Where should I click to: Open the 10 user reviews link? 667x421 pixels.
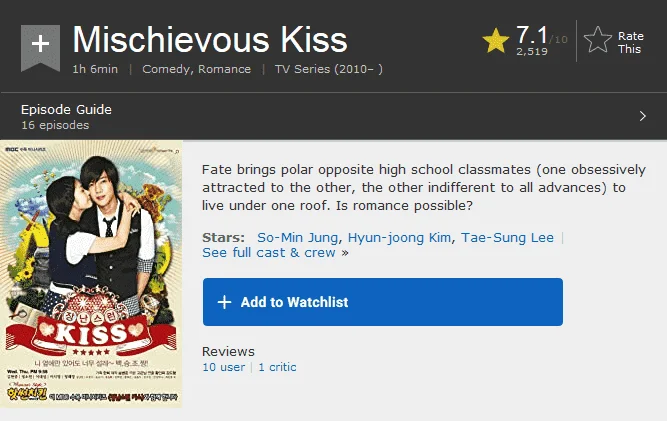pos(224,367)
